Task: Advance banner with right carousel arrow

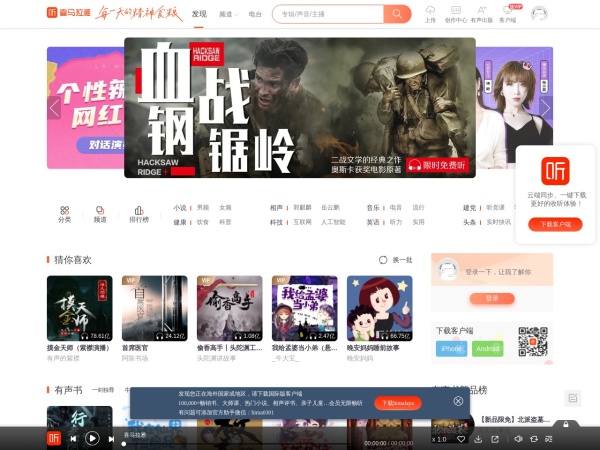Action: point(545,108)
